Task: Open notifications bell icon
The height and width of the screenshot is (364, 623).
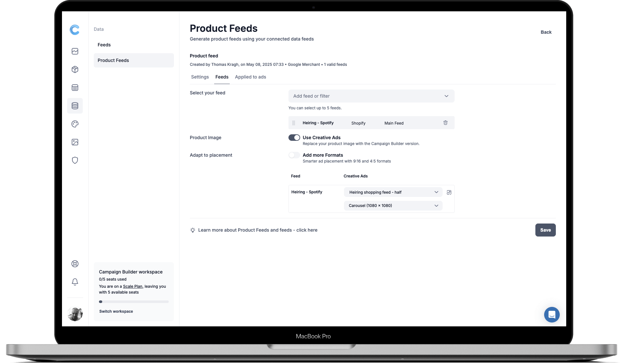Action: click(x=75, y=282)
